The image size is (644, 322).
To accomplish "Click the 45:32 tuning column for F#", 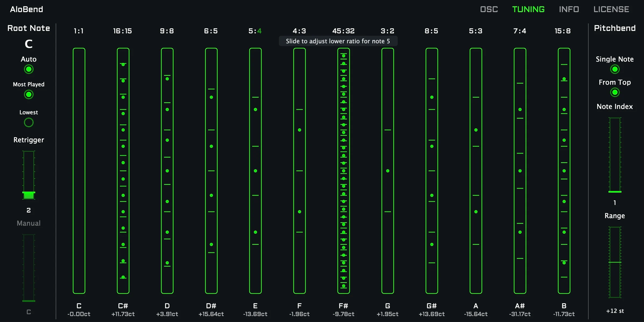I will [x=343, y=169].
